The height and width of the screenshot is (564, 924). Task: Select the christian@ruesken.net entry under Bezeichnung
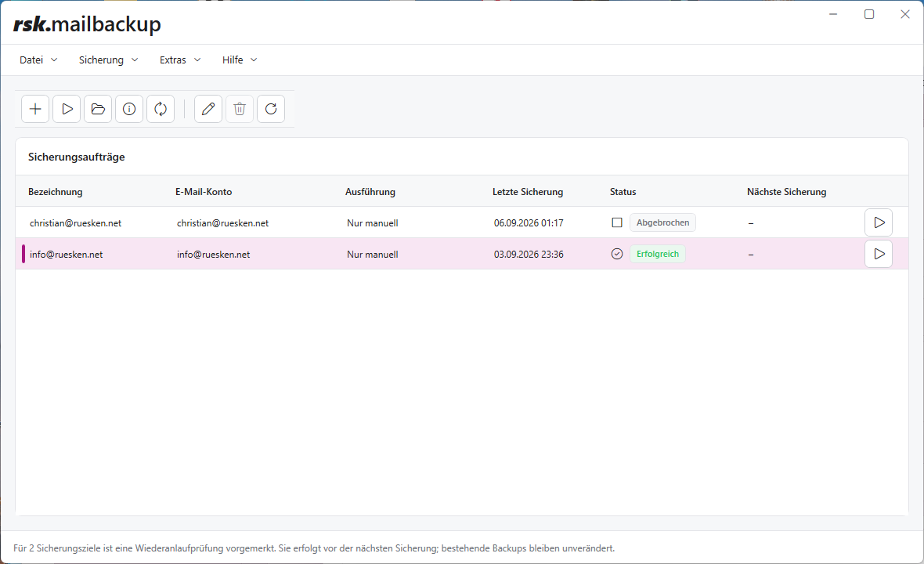point(75,223)
